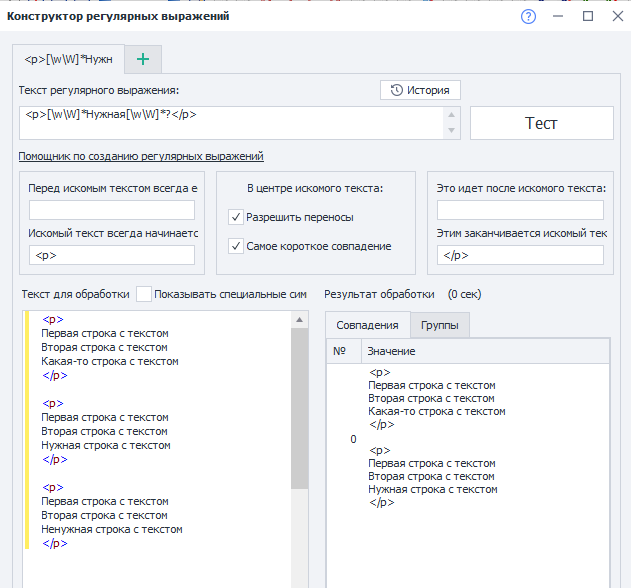Click the empty 'Перед искомым текстом' field
The width and height of the screenshot is (631, 588).
coord(112,210)
